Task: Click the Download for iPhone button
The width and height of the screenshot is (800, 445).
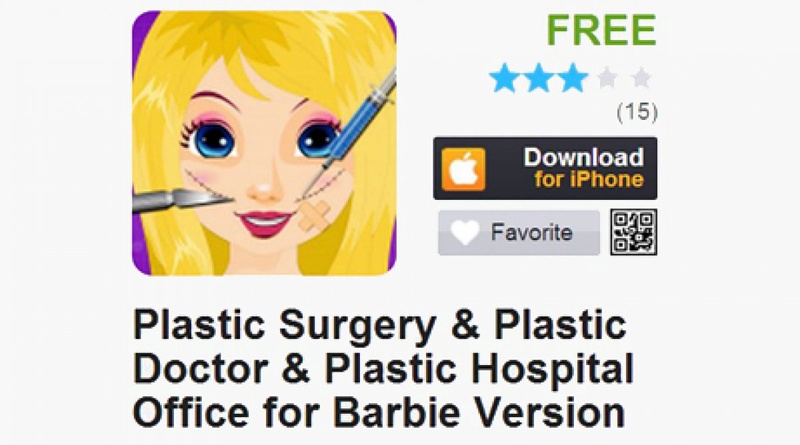Action: click(x=545, y=168)
